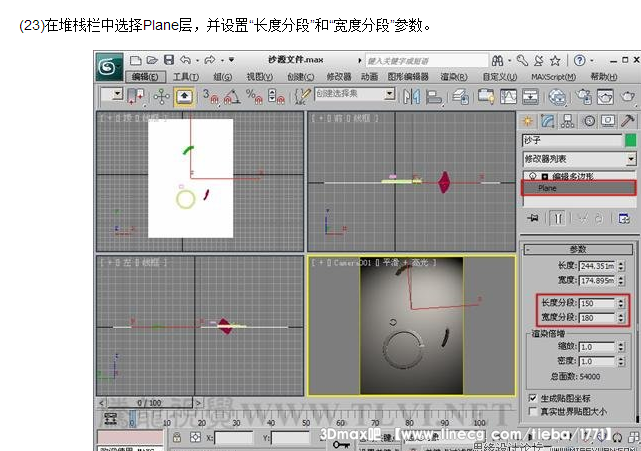Open the Rendered Frame Window

(605, 97)
